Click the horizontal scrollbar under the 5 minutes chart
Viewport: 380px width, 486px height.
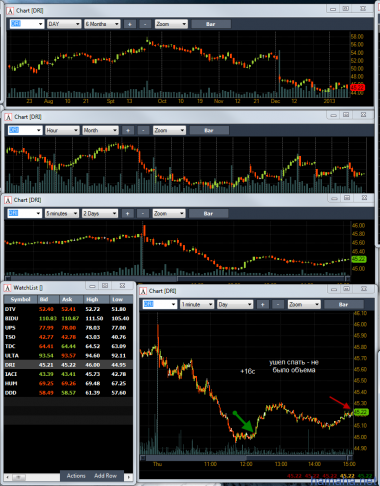(177, 278)
